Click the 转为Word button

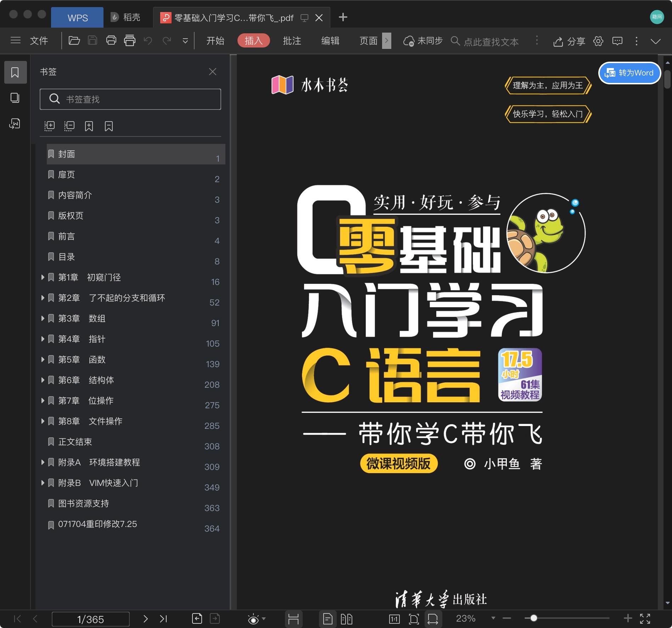(x=629, y=73)
